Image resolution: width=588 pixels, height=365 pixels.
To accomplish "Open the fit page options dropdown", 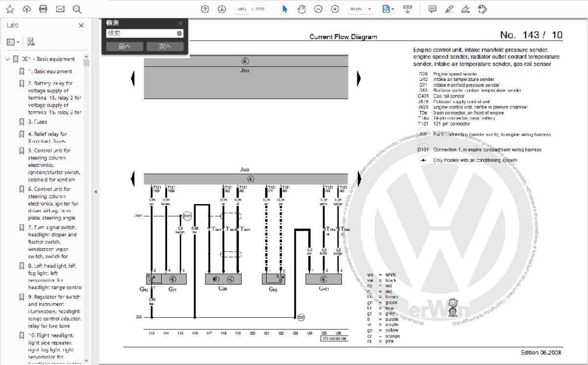I will pyautogui.click(x=388, y=9).
